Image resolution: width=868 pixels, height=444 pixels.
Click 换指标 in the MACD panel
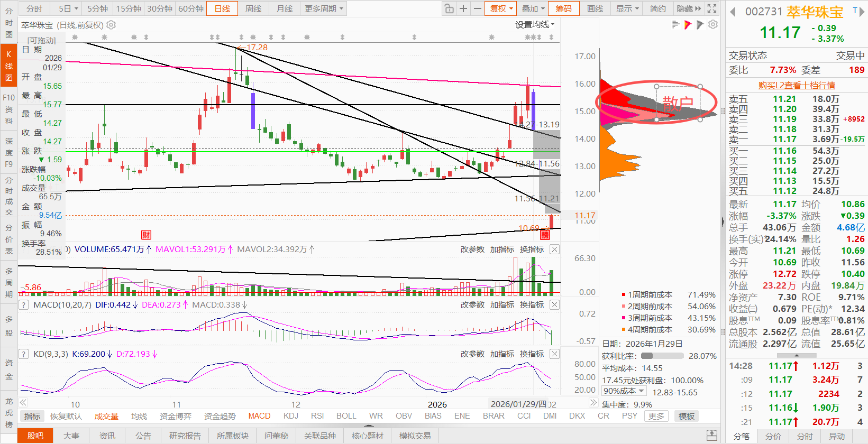[x=532, y=304]
